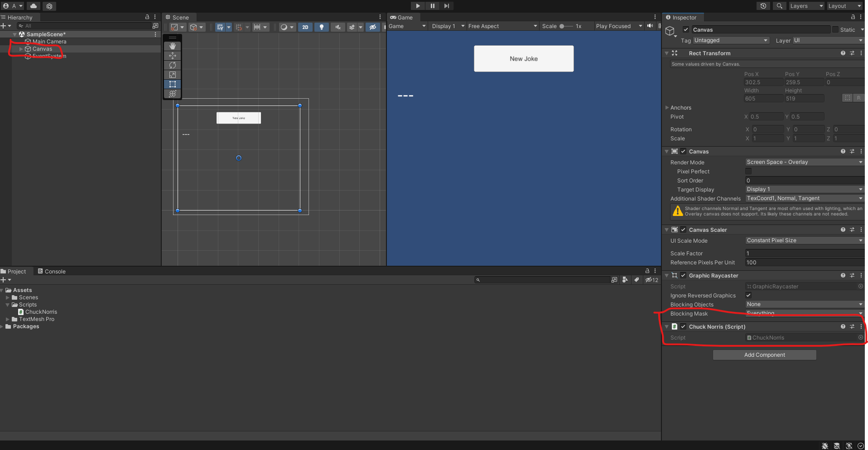Expand the Anchors section
Viewport: 868px width, 450px height.
(667, 108)
